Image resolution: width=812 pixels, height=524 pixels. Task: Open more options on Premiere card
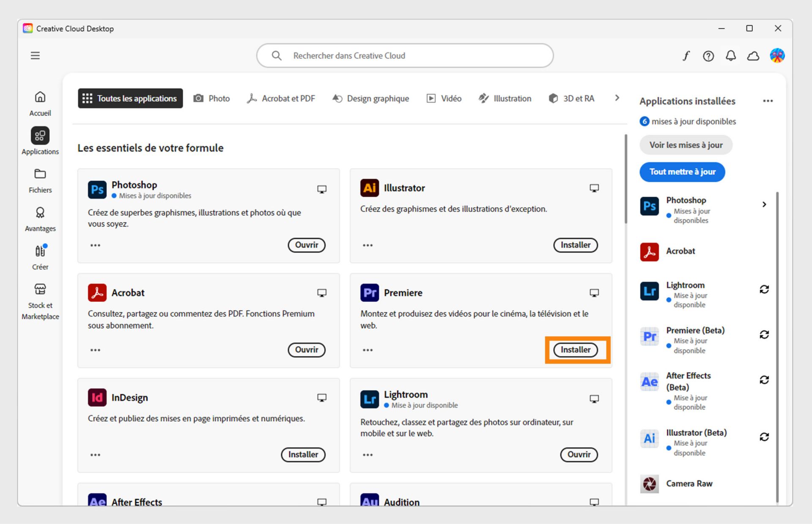pos(368,350)
